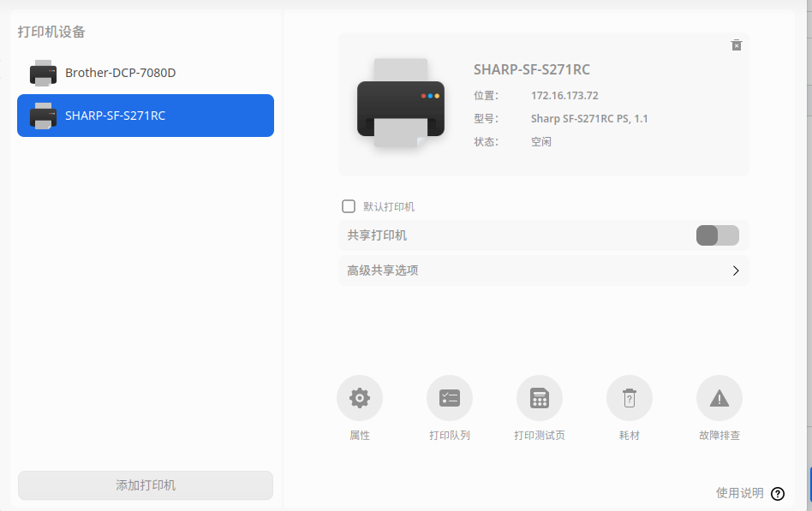Delete the SHARP-SF-S271RC printer via trash icon
Image resolution: width=812 pixels, height=511 pixels.
[x=737, y=45]
